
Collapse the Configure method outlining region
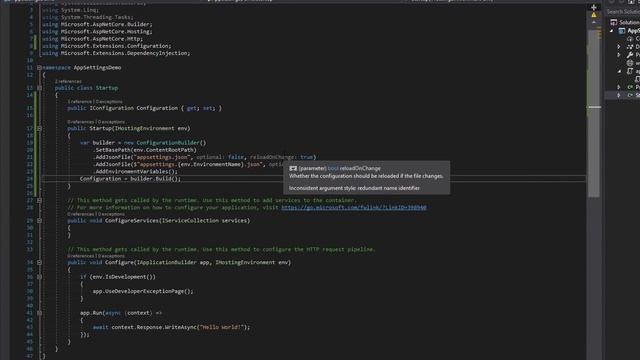point(40,262)
